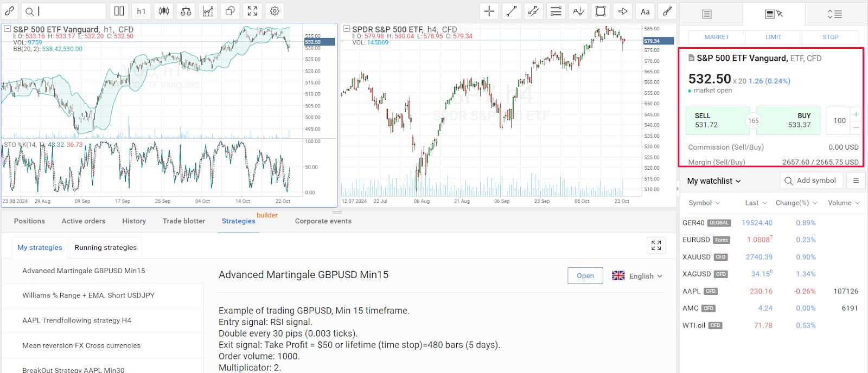Select the GER40 watchlist row
The image size is (868, 373).
772,223
